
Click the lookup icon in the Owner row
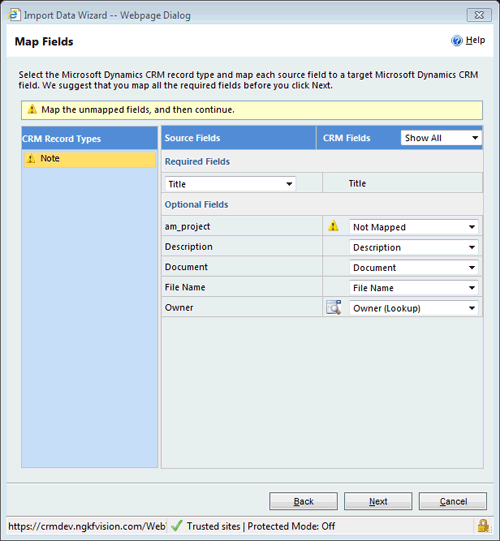tap(334, 307)
